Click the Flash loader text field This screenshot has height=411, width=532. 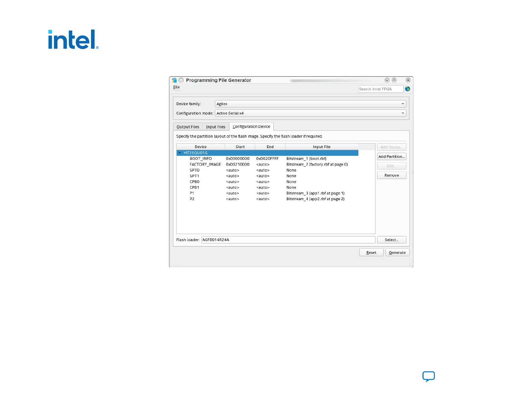pos(288,240)
